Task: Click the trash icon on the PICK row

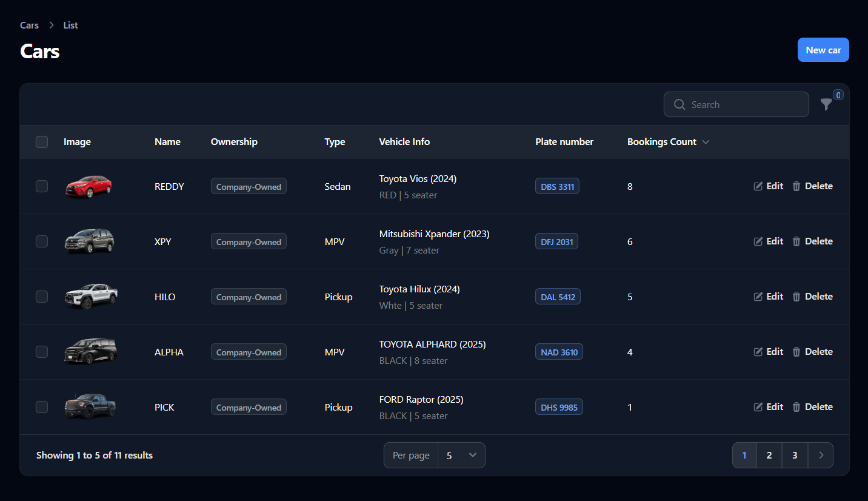Action: point(796,407)
